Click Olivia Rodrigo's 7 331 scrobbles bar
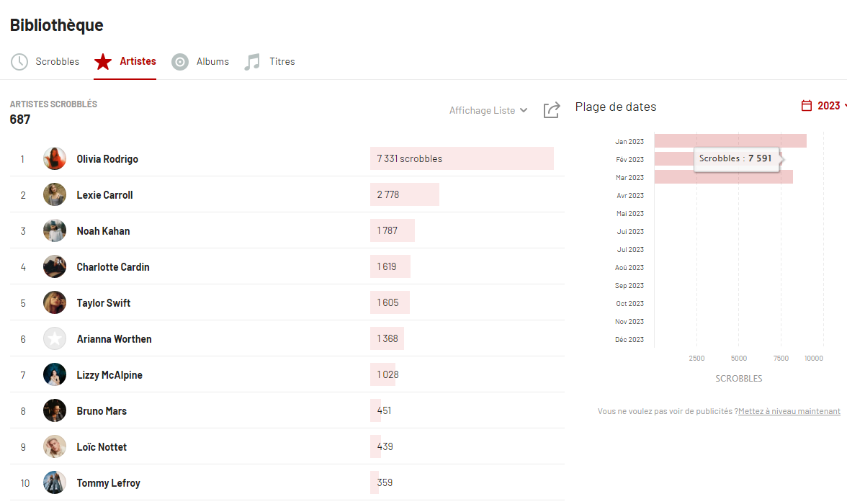The height and width of the screenshot is (504, 847). (x=461, y=159)
